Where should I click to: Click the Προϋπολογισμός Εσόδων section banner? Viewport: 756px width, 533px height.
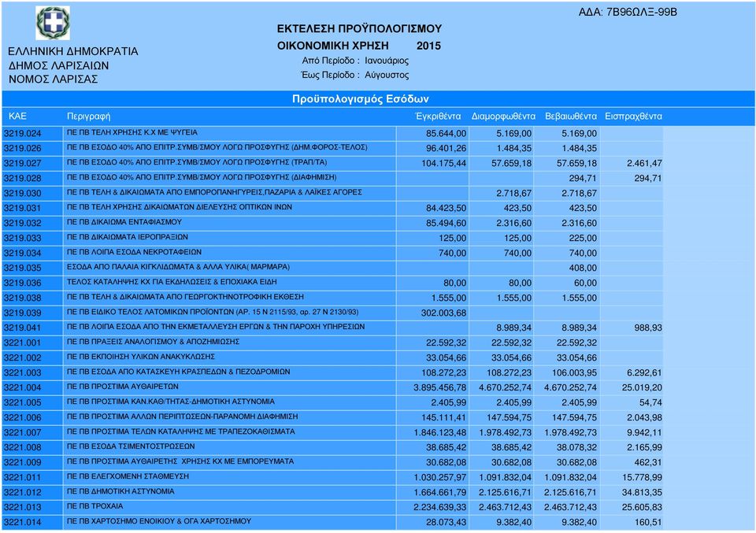click(x=360, y=98)
